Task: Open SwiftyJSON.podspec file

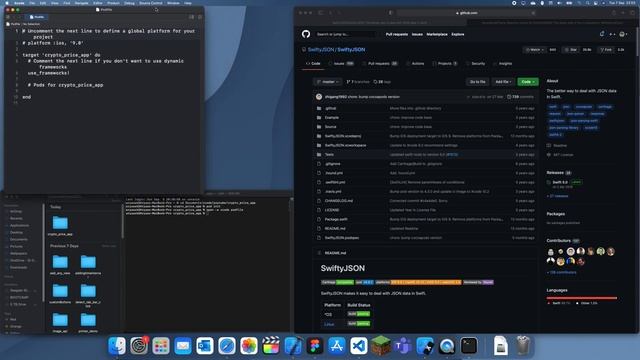Action: [342, 238]
